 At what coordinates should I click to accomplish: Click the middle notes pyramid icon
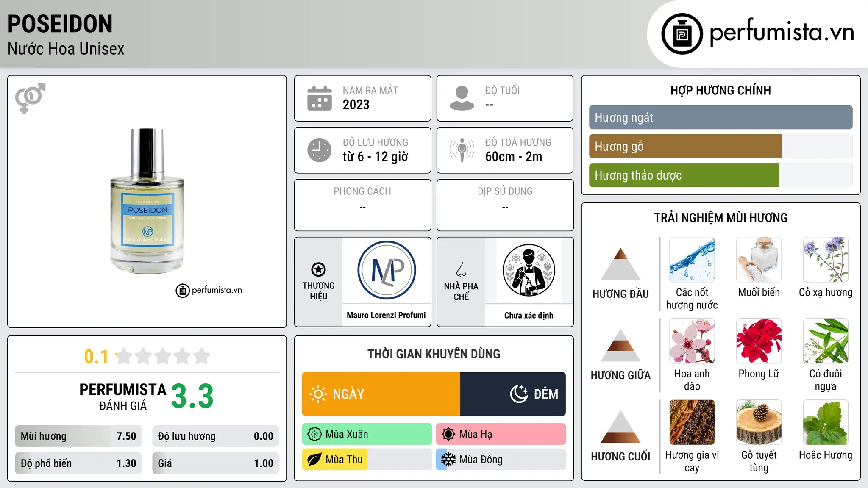(620, 345)
